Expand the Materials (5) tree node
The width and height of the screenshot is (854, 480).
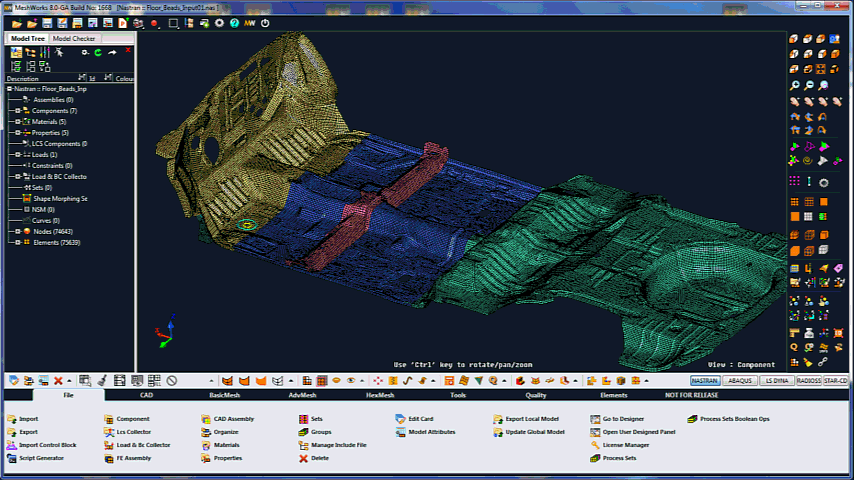(17, 122)
